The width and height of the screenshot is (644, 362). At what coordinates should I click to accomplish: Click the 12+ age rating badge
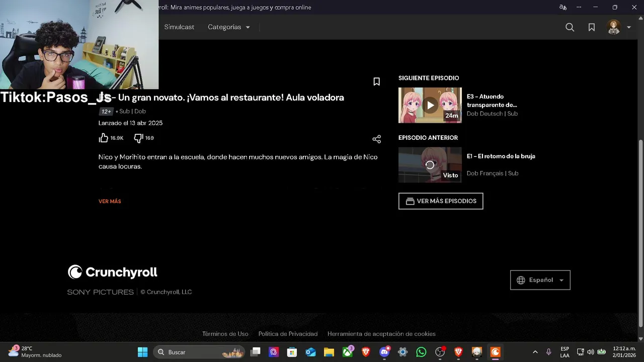pos(106,112)
